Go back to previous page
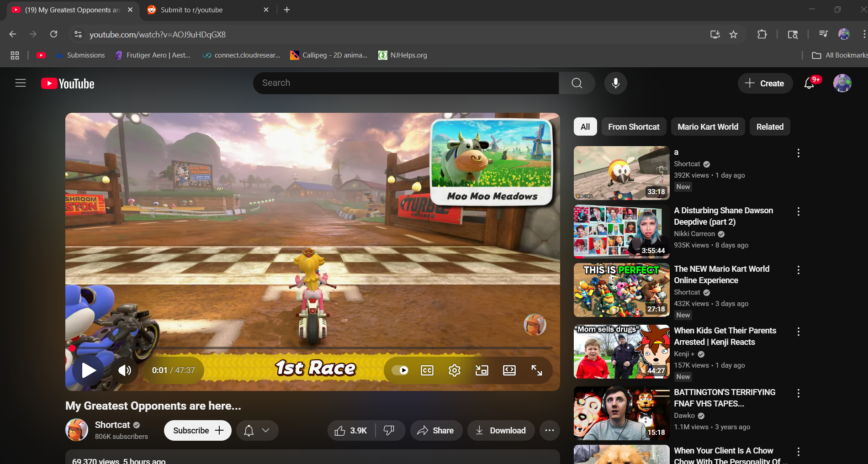The height and width of the screenshot is (464, 868). point(12,34)
